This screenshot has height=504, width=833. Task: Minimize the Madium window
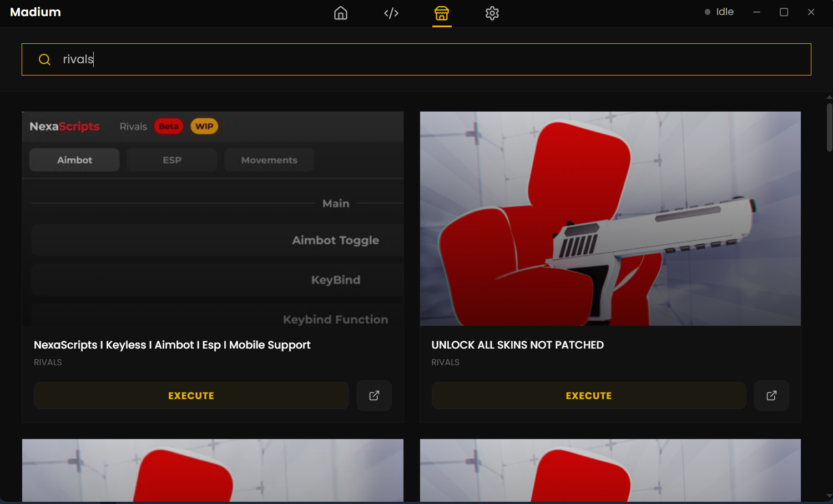point(756,12)
